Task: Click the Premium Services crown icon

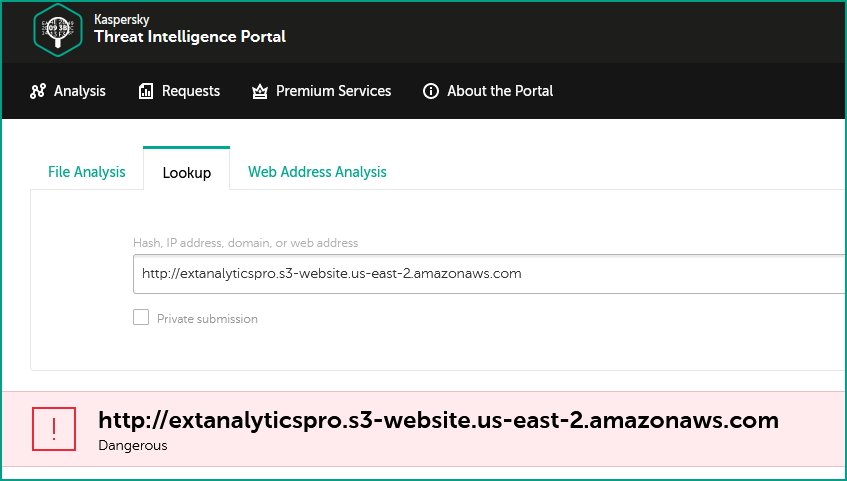Action: 260,91
